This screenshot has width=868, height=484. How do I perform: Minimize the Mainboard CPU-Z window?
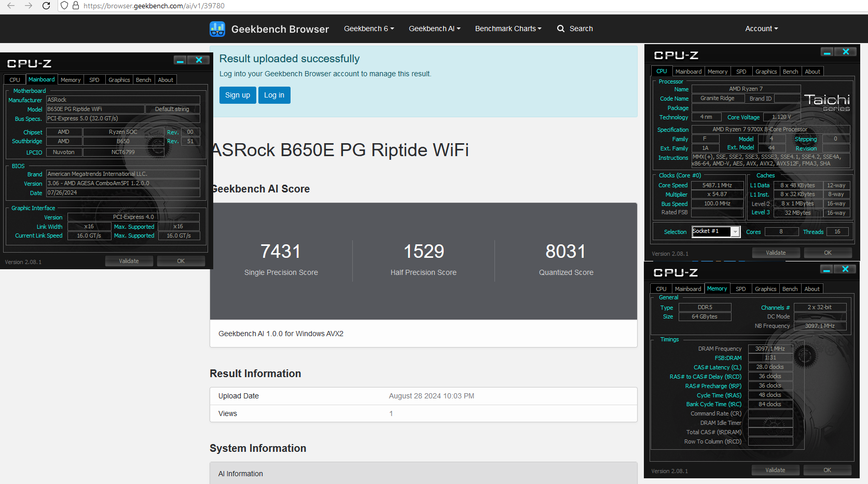click(180, 60)
